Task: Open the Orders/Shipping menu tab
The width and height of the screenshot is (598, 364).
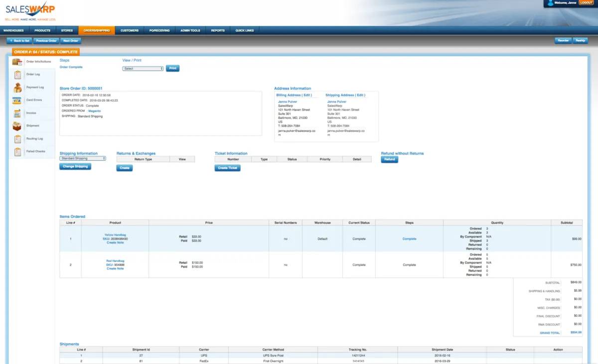Action: click(97, 30)
